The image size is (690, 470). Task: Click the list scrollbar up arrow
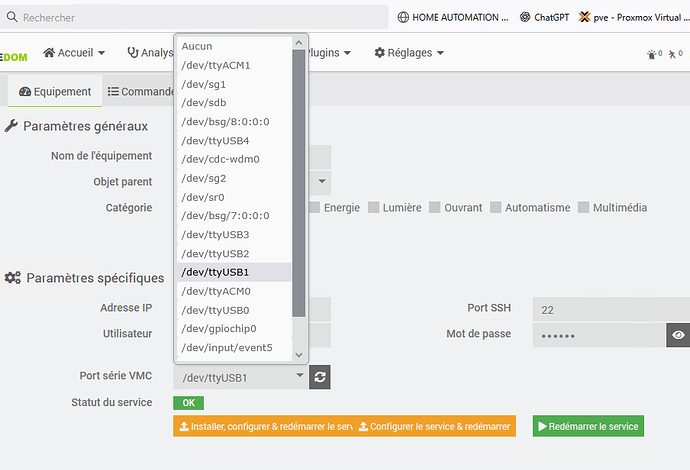coord(299,43)
